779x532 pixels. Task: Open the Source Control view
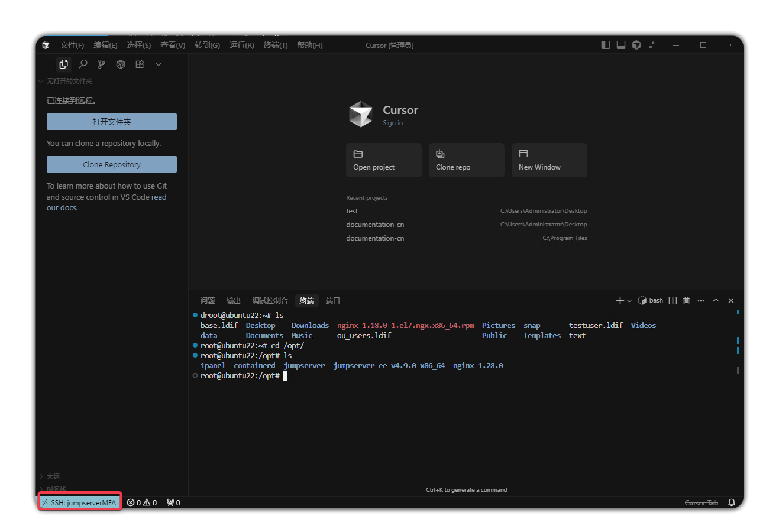[102, 64]
